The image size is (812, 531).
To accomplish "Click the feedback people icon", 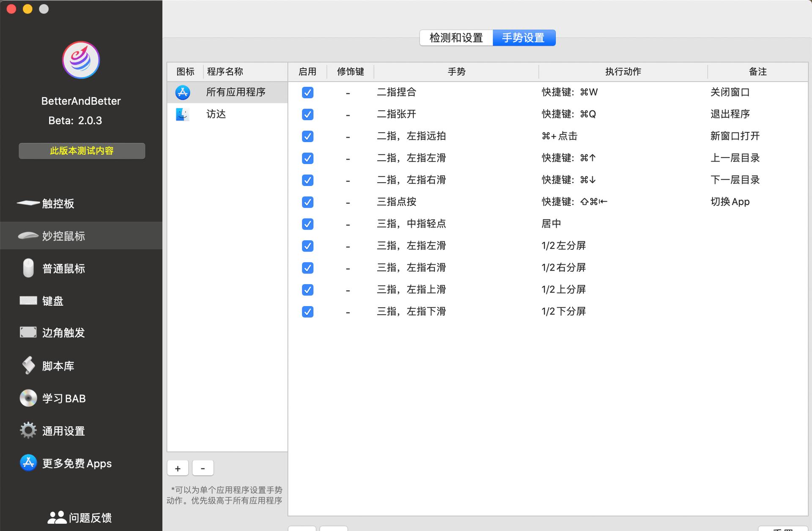I will tap(57, 517).
